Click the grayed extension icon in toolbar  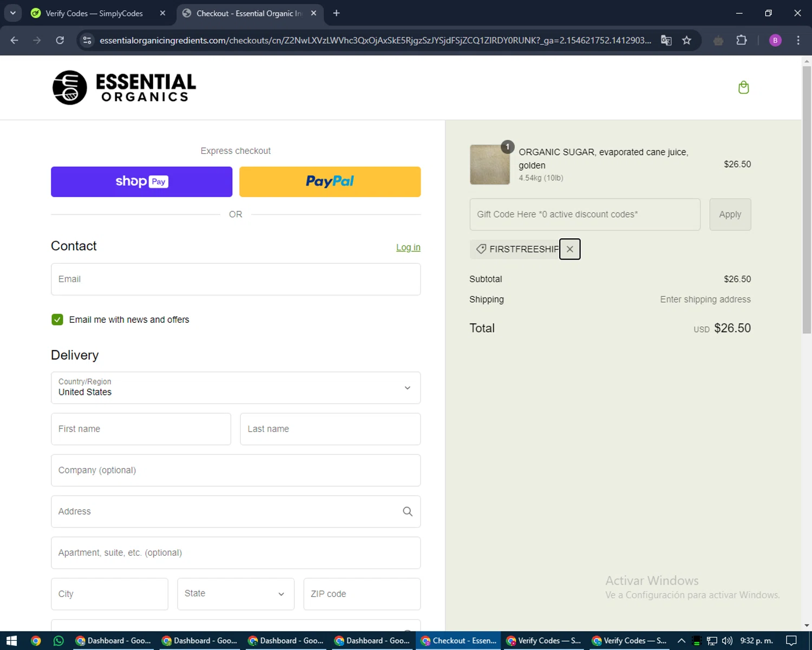click(718, 40)
